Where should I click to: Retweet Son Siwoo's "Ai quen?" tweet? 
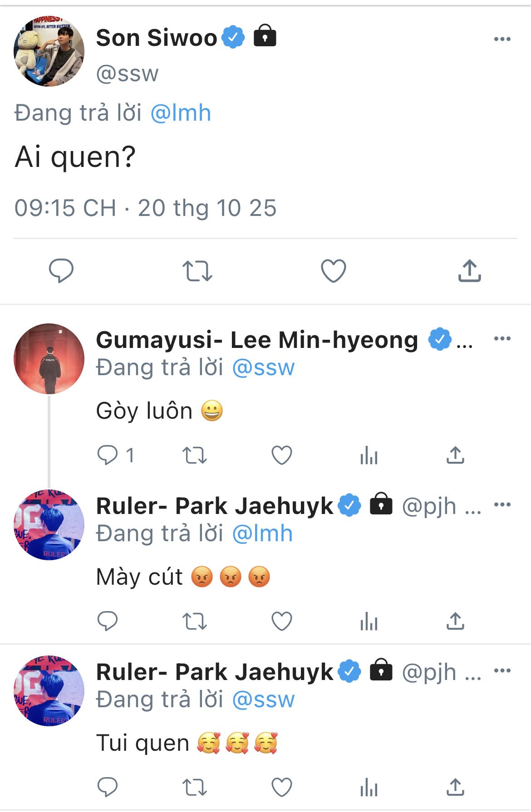coord(197,271)
